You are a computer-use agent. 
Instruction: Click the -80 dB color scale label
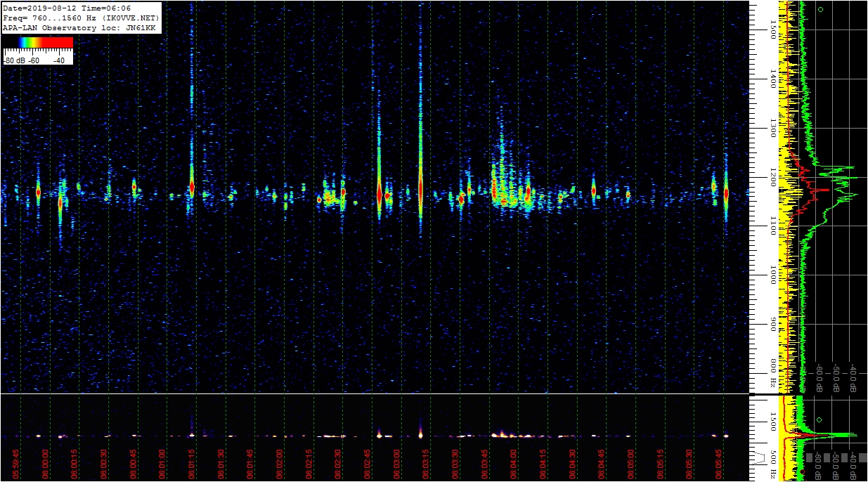click(15, 60)
